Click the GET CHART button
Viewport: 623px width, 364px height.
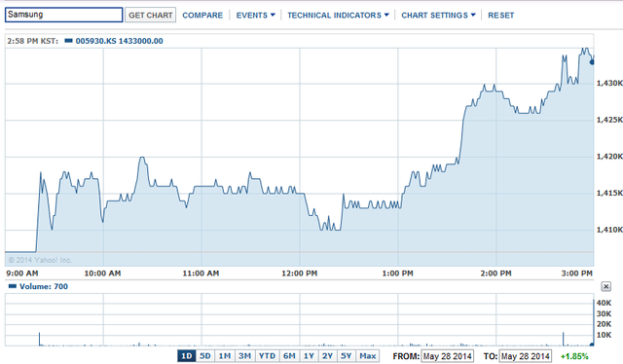point(151,16)
